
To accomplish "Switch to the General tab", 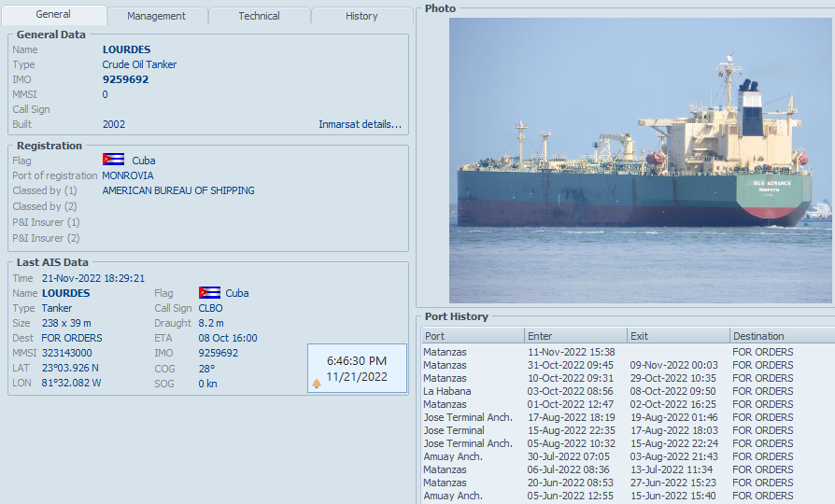I will tap(53, 14).
